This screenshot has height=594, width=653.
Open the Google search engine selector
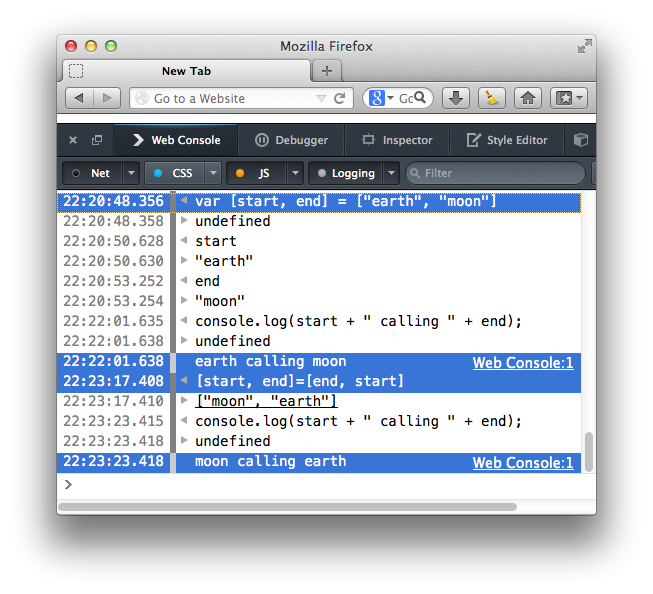[x=381, y=98]
